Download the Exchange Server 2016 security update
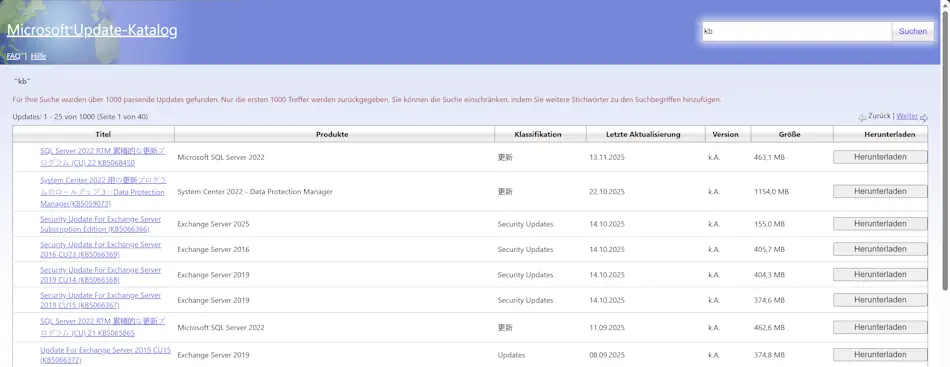The height and width of the screenshot is (367, 950). 880,249
